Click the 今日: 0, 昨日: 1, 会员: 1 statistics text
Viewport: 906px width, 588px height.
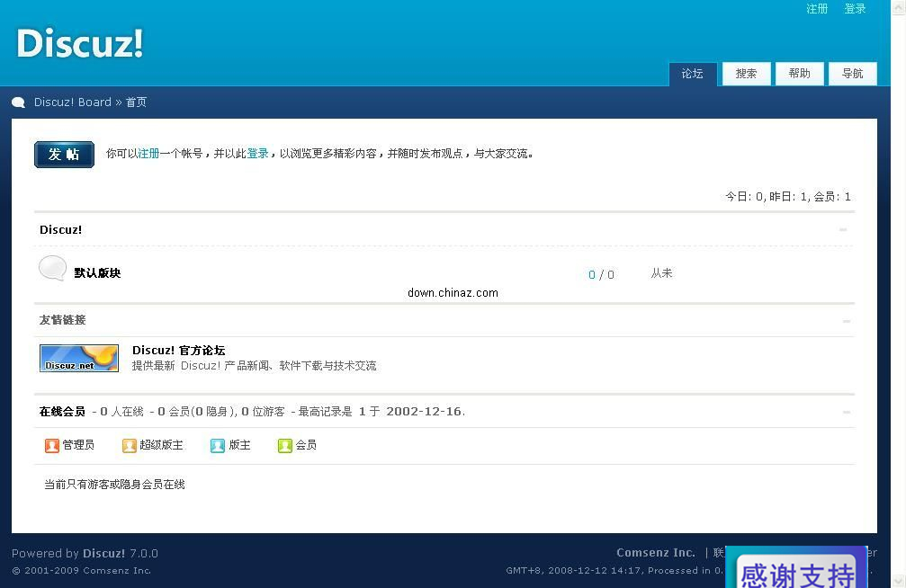pyautogui.click(x=788, y=197)
